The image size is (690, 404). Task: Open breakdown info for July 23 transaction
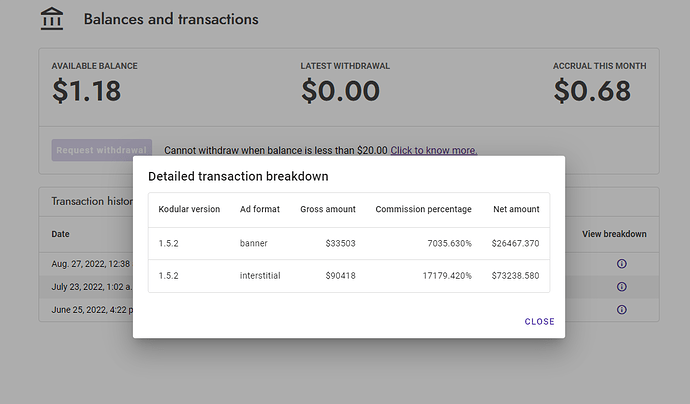click(x=621, y=287)
